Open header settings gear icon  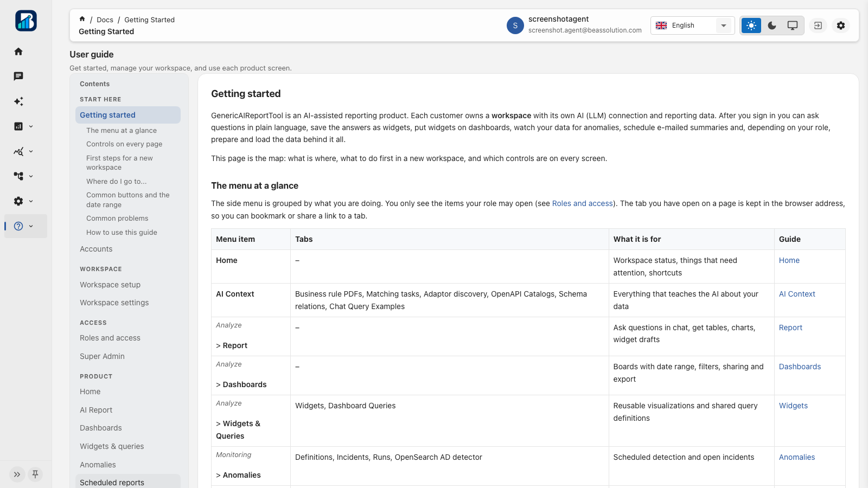pyautogui.click(x=841, y=25)
